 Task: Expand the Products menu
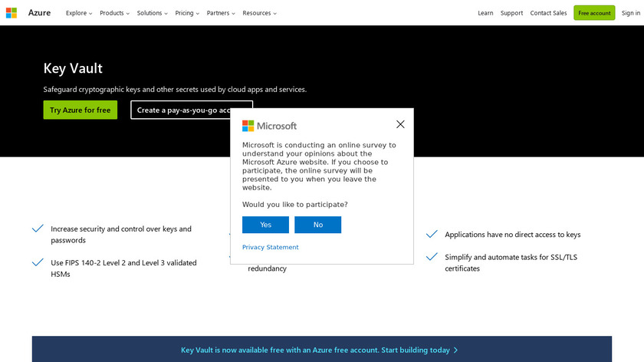[114, 13]
